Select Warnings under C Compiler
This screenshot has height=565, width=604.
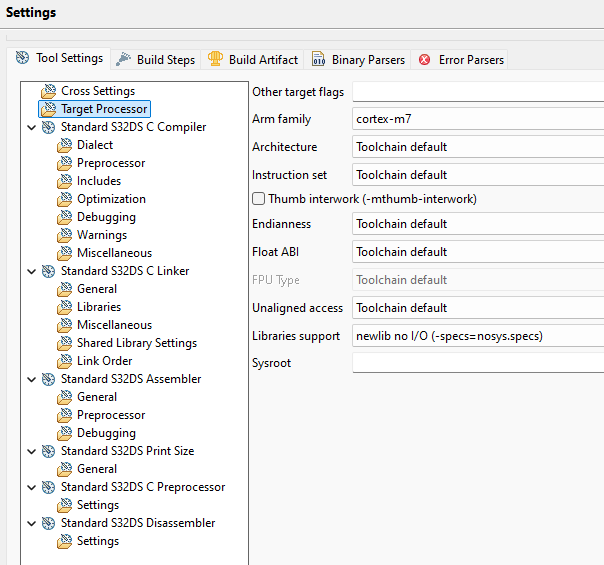tap(102, 235)
